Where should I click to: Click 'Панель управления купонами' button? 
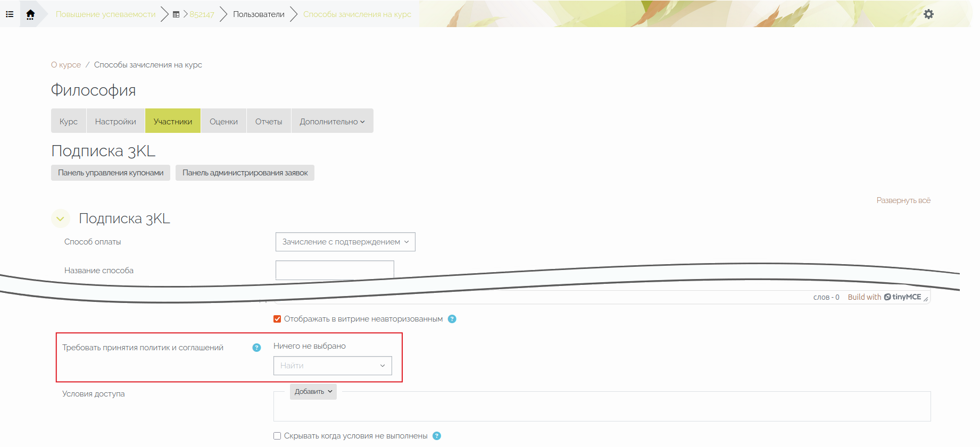pyautogui.click(x=111, y=173)
